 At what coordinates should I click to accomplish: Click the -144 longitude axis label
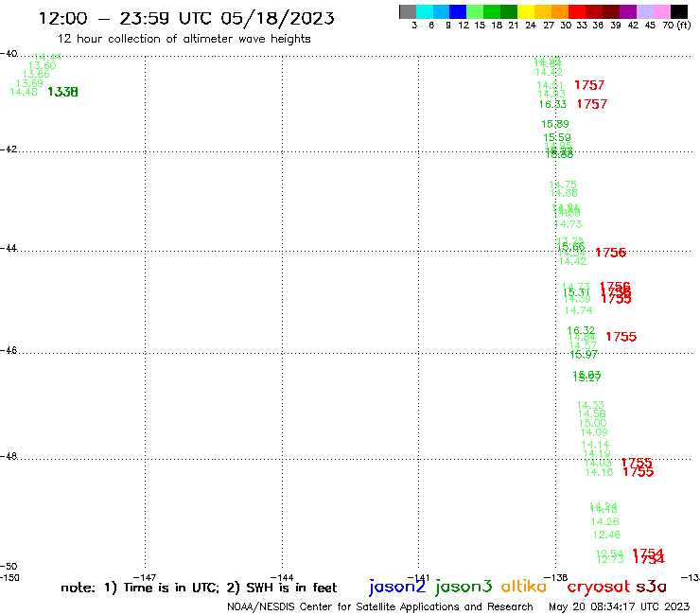tap(282, 577)
